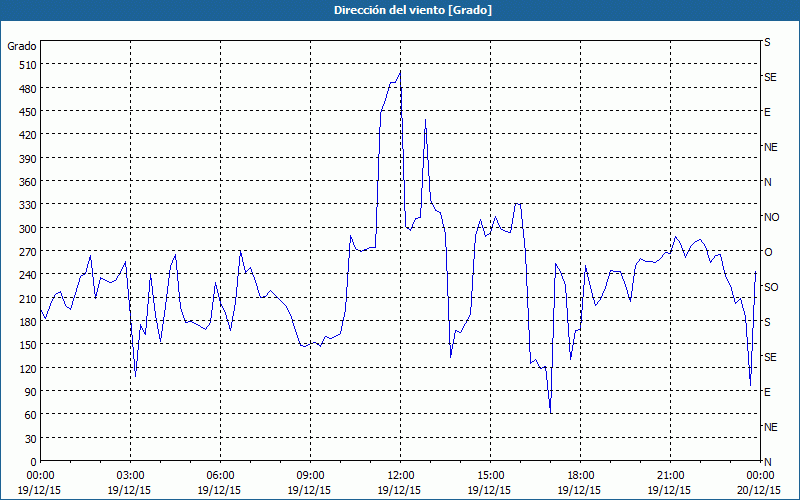This screenshot has width=800, height=500.
Task: Select the 420 degree axis label
Action: click(x=29, y=136)
